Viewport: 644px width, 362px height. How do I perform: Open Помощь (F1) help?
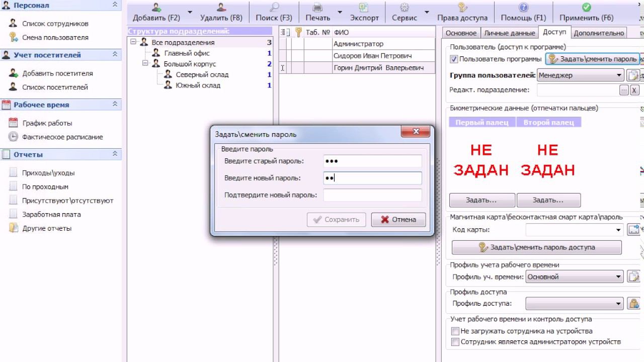pyautogui.click(x=523, y=13)
